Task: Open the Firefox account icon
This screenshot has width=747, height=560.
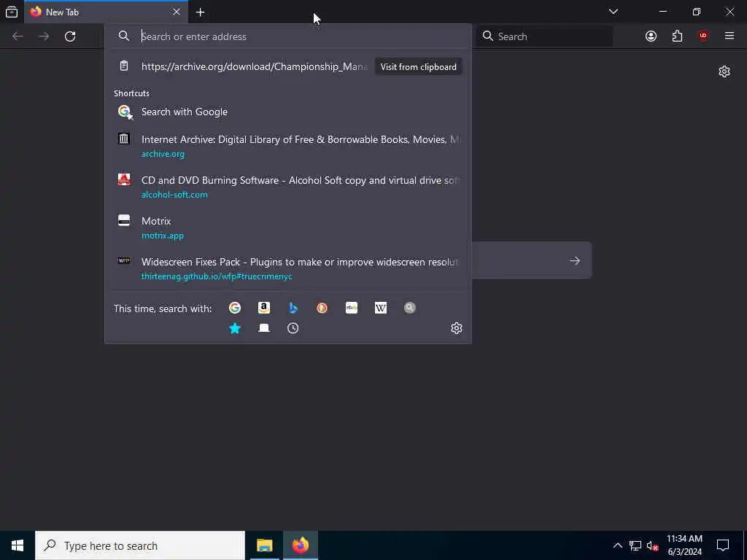Action: 651,36
